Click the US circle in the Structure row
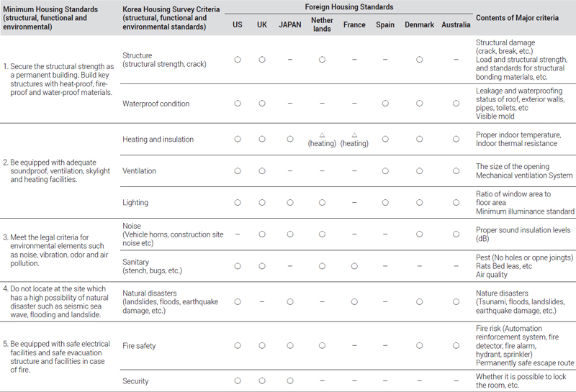576x392 pixels. (x=238, y=60)
